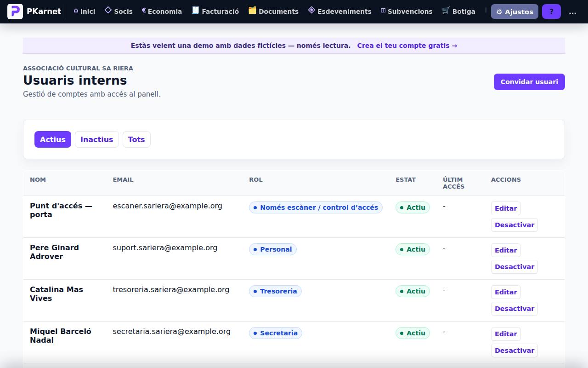Select the Tots filter tab
This screenshot has width=588, height=368.
tap(136, 139)
